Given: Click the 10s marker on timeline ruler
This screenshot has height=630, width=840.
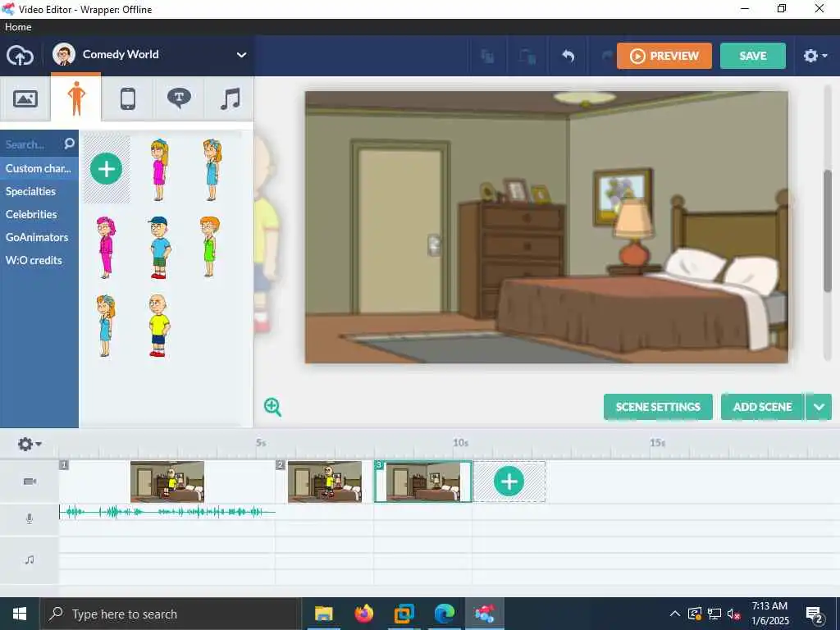Looking at the screenshot, I should pos(461,443).
